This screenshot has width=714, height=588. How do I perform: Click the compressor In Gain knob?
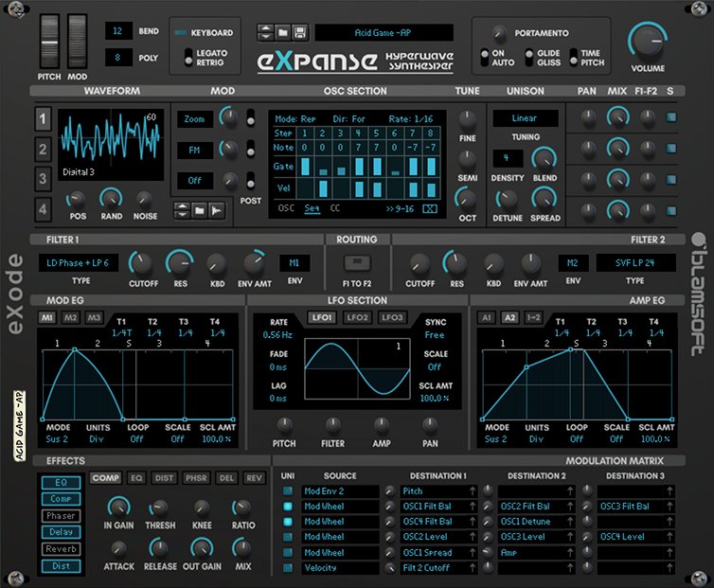(118, 508)
